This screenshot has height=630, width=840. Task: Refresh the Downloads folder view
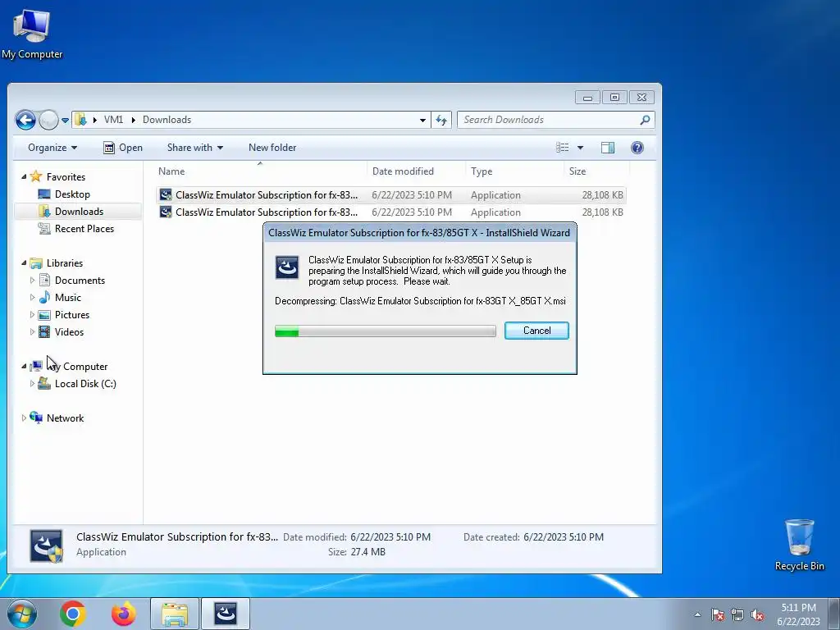tap(441, 120)
